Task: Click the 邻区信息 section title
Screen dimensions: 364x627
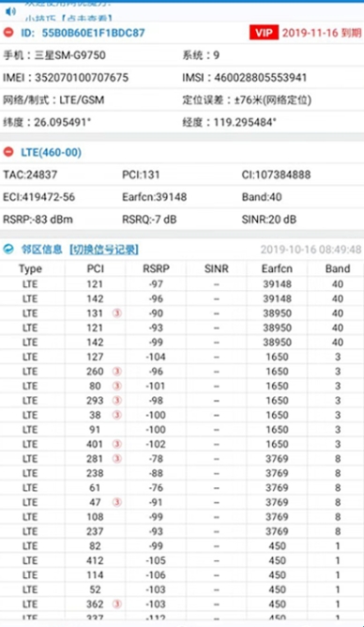Action: click(x=41, y=250)
